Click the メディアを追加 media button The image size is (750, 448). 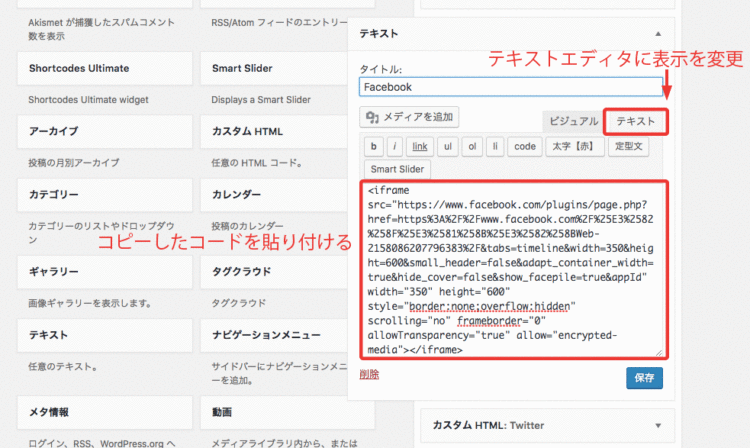tap(411, 118)
